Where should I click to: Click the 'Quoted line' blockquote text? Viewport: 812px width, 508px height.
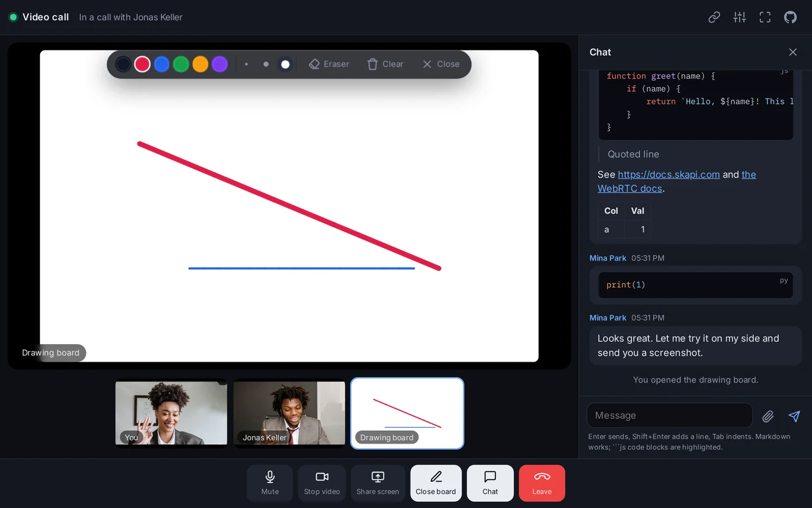coord(633,154)
